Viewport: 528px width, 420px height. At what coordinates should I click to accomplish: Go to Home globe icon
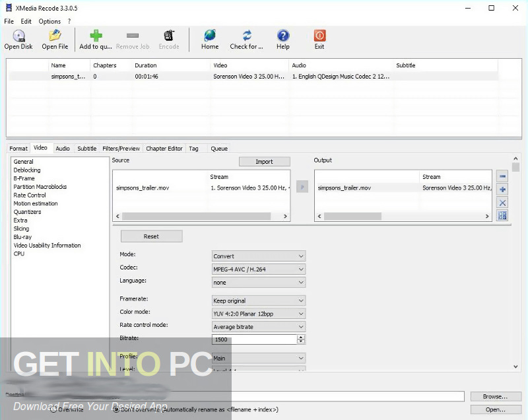pyautogui.click(x=210, y=36)
